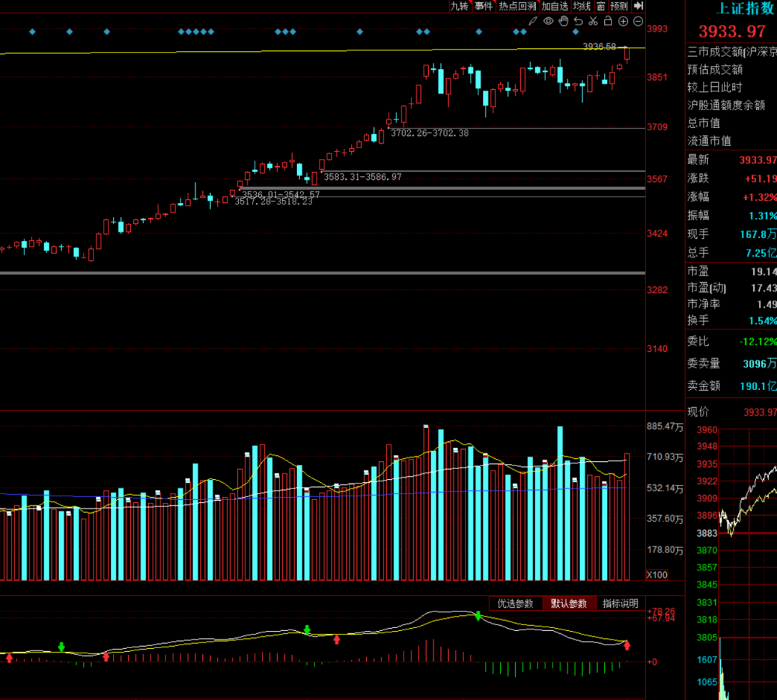Click the undo arrow icon
The width and height of the screenshot is (777, 700).
pos(578,21)
